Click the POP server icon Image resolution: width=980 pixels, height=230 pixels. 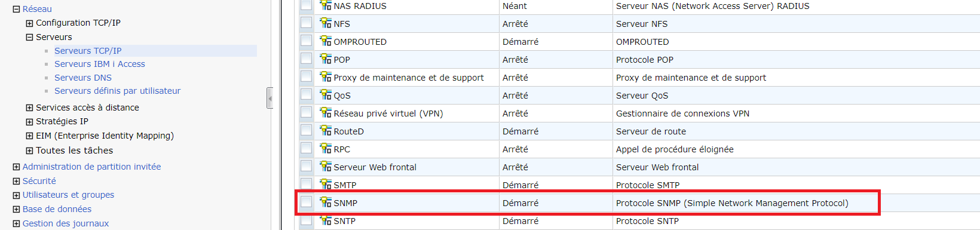[326, 59]
